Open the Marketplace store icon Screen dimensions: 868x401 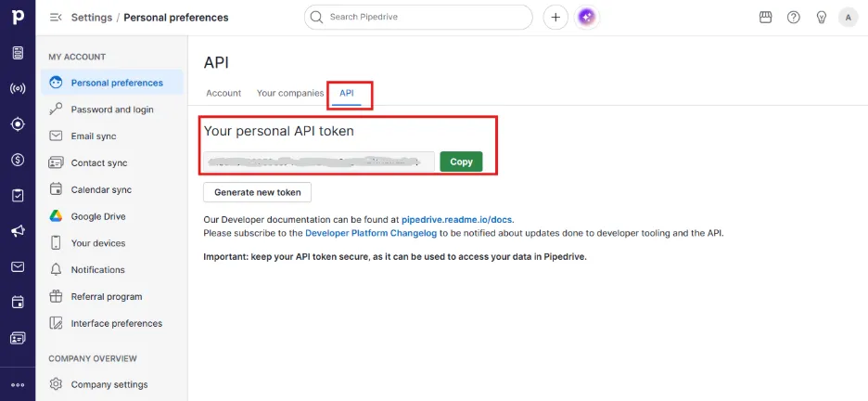tap(766, 17)
